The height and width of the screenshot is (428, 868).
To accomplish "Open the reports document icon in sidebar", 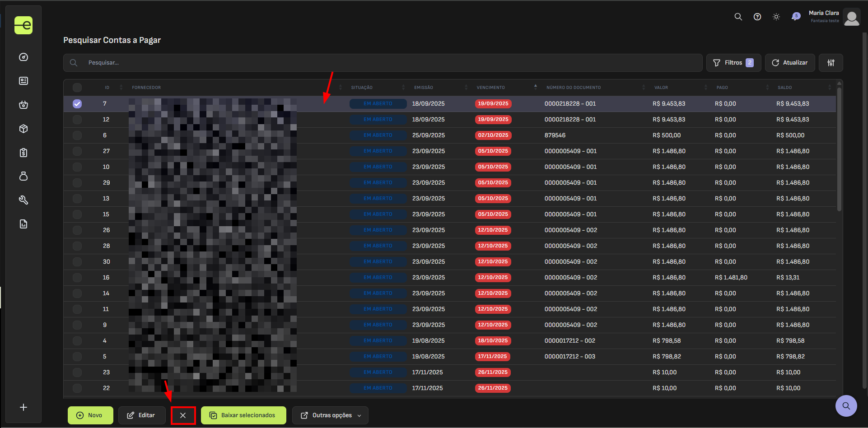I will (23, 224).
